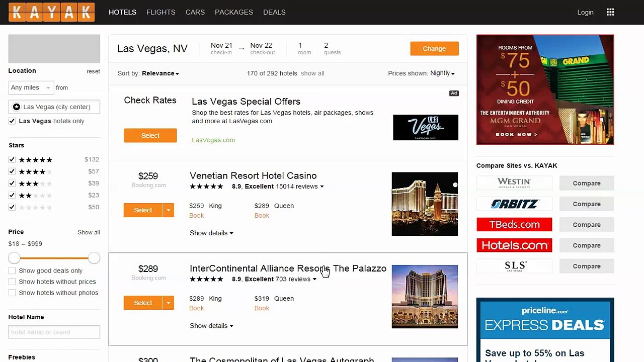Click the TBeds.com logo
Screen dimensions: 644x362
click(514, 224)
